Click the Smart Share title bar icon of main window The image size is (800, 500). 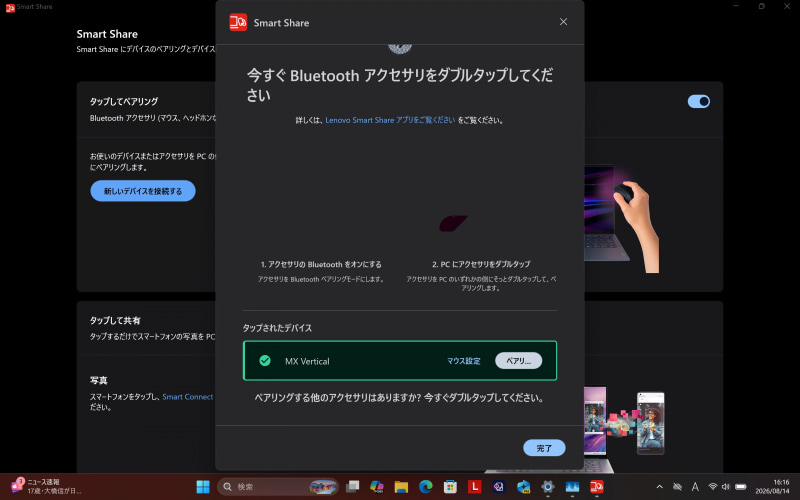coord(10,7)
